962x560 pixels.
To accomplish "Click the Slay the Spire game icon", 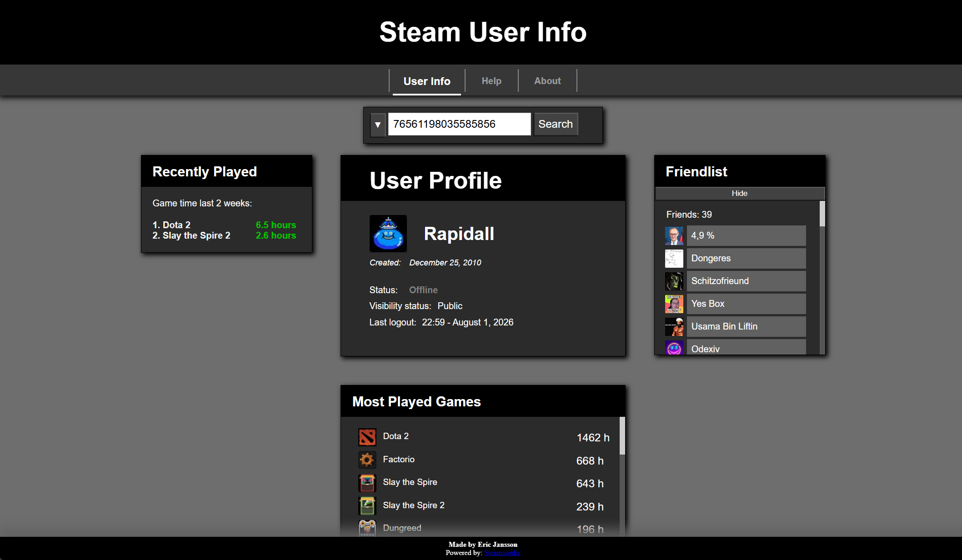I will 367,483.
